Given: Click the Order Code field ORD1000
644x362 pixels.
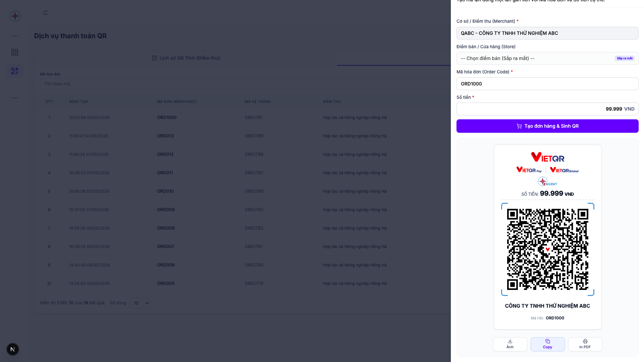Looking at the screenshot, I should (547, 84).
